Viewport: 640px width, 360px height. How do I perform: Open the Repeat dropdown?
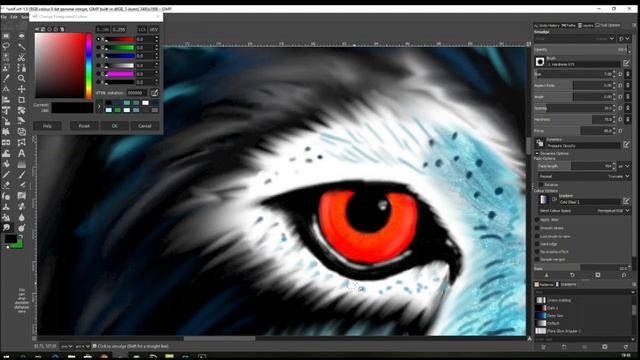pos(584,176)
